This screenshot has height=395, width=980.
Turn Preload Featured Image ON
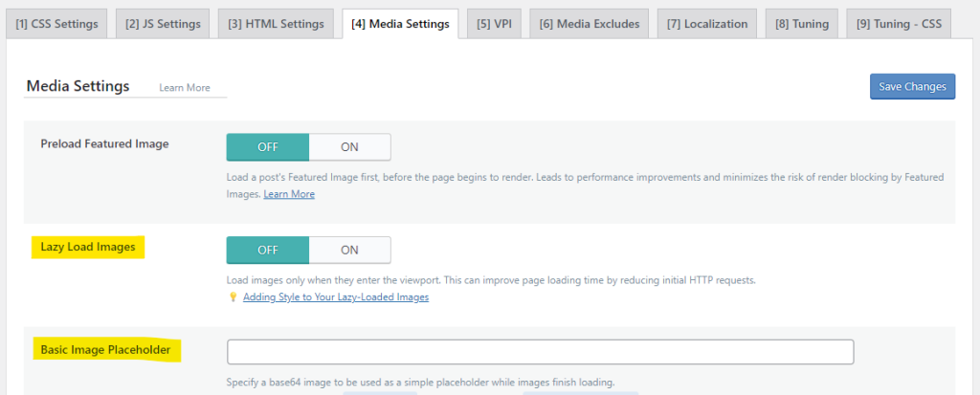[349, 146]
